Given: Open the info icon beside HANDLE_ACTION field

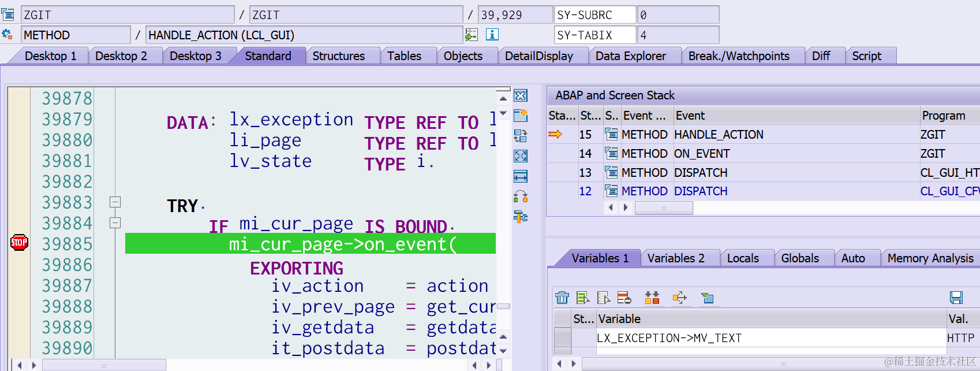Looking at the screenshot, I should pos(492,35).
